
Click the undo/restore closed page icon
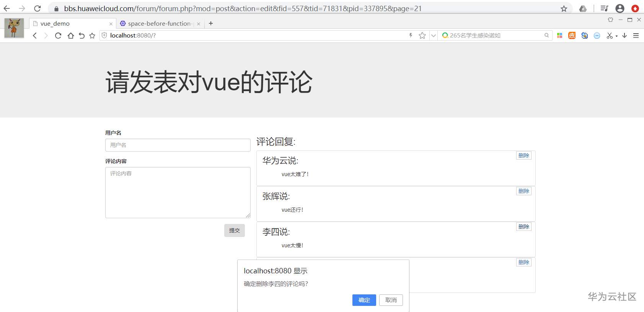pos(82,36)
